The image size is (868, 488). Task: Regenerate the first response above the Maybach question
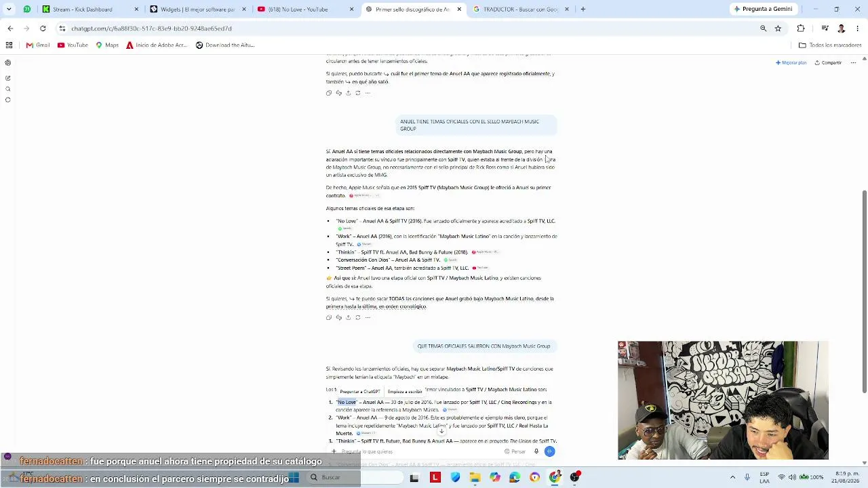(358, 93)
